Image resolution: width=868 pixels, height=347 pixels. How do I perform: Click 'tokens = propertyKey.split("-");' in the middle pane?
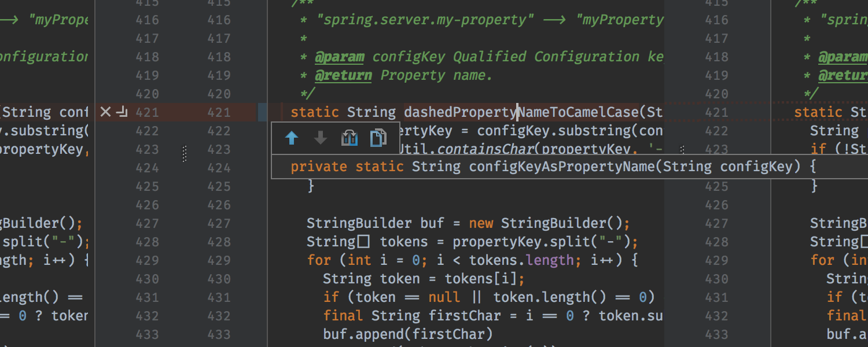click(x=509, y=242)
